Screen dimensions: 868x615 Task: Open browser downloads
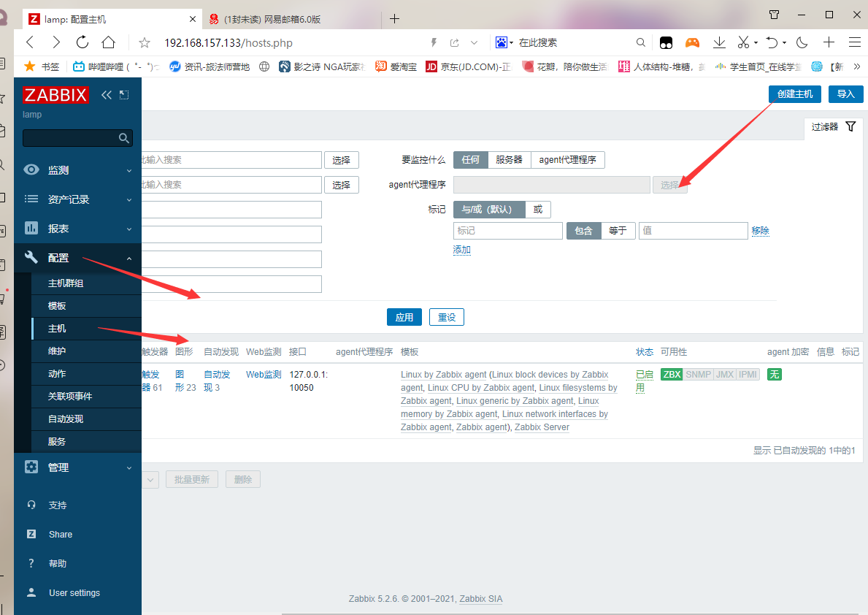(x=719, y=42)
